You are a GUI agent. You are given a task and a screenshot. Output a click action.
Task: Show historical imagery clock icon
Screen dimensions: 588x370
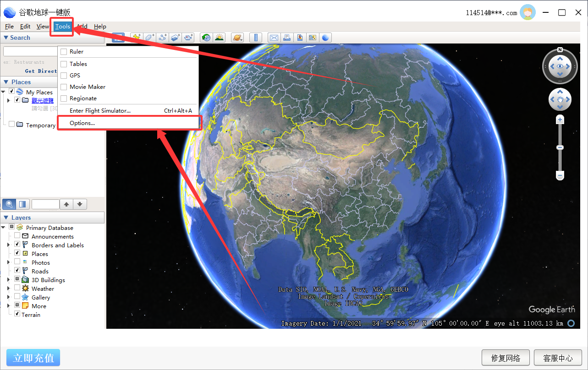point(206,38)
